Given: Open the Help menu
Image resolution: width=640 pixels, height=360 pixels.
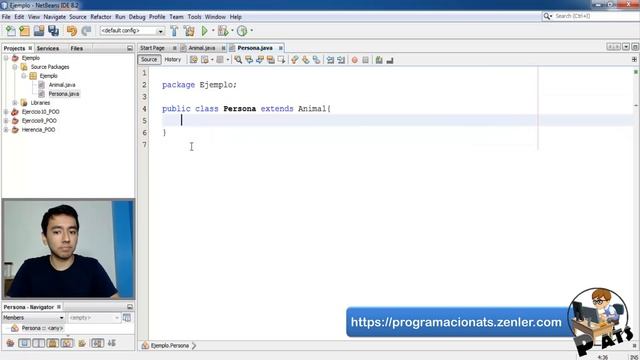Looking at the screenshot, I should [236, 17].
